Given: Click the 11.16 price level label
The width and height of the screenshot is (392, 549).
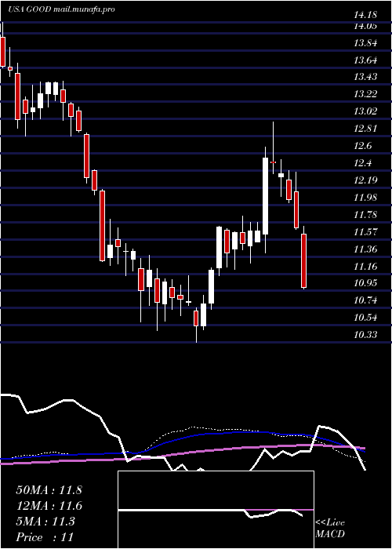Looking at the screenshot, I should pos(365,267).
